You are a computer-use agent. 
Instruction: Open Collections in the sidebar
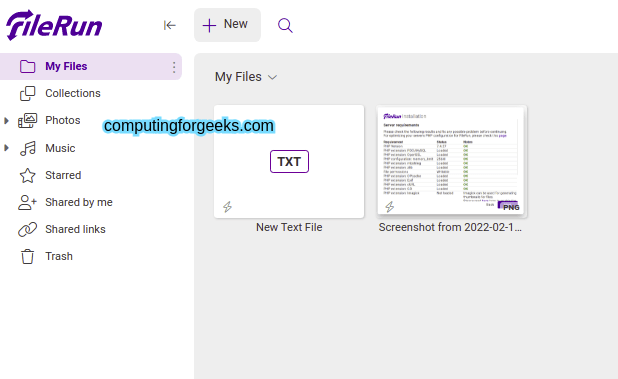73,93
